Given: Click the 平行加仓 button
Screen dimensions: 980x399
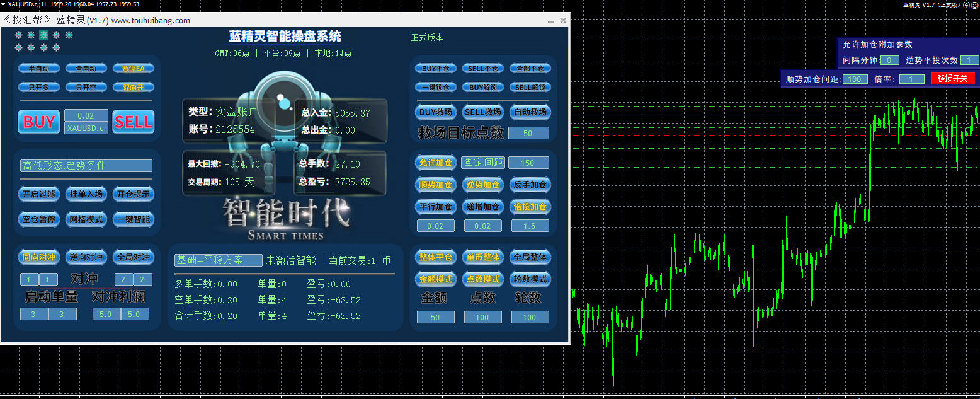Looking at the screenshot, I should (436, 207).
